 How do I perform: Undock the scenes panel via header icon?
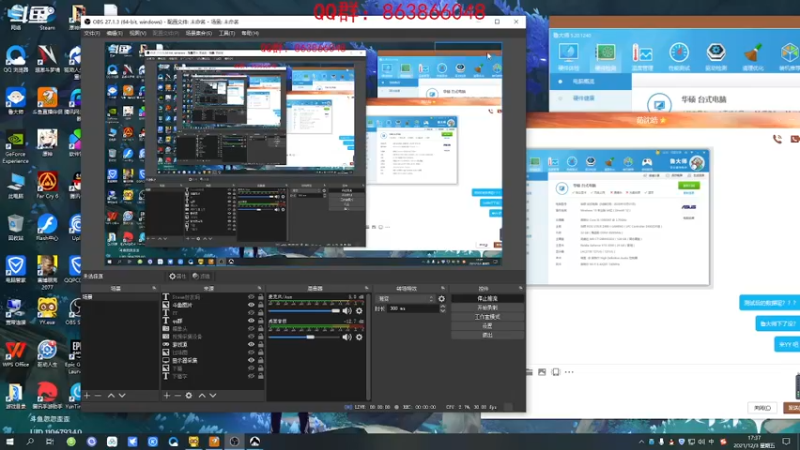[x=154, y=288]
